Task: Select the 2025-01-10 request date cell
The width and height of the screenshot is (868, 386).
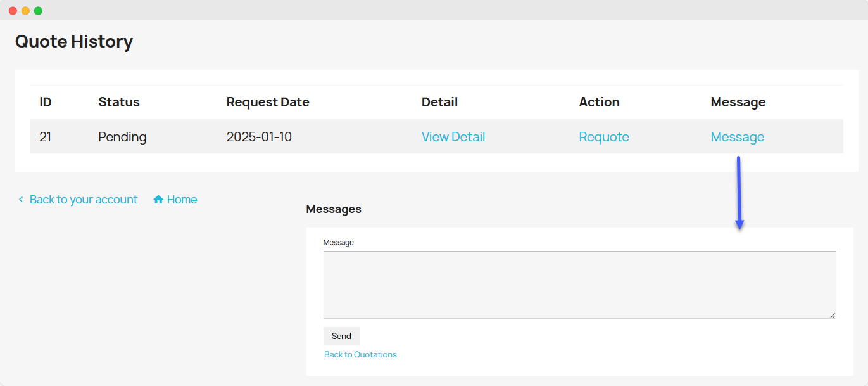Action: click(259, 137)
